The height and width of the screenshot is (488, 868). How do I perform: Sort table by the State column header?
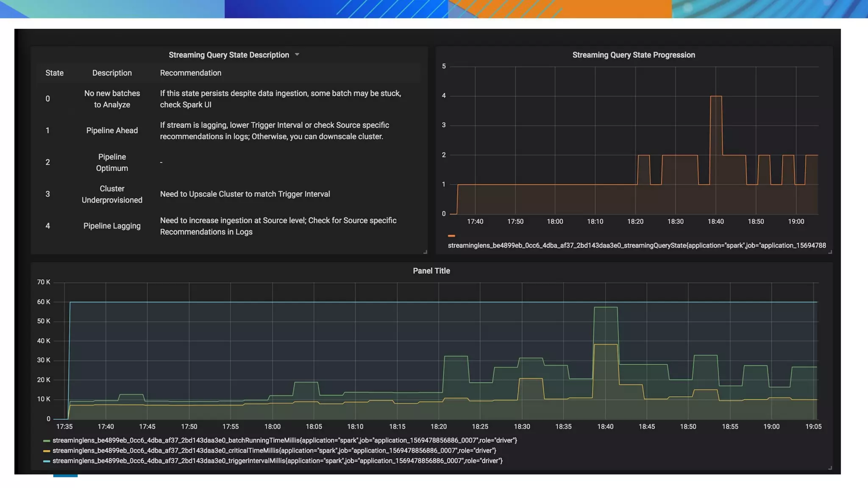point(54,73)
